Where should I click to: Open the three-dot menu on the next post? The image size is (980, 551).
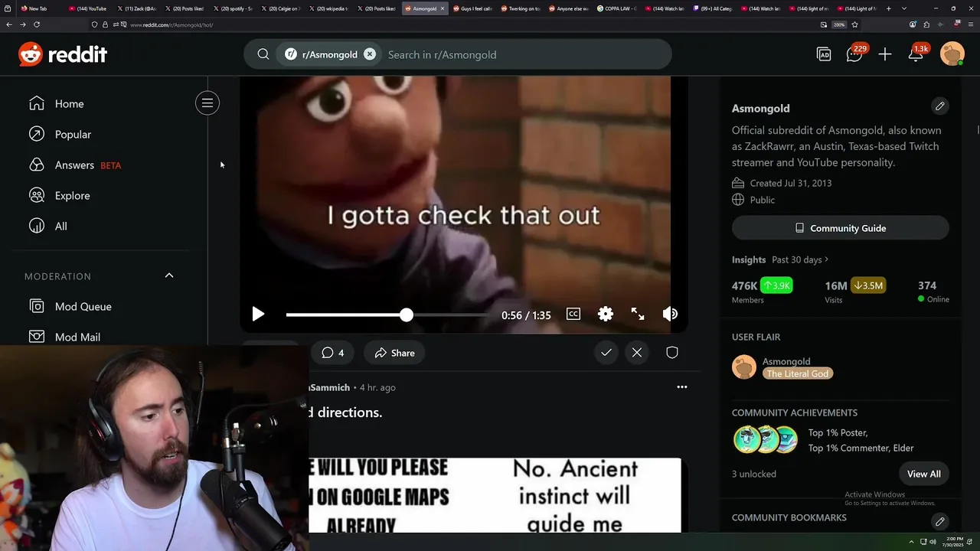pos(681,387)
